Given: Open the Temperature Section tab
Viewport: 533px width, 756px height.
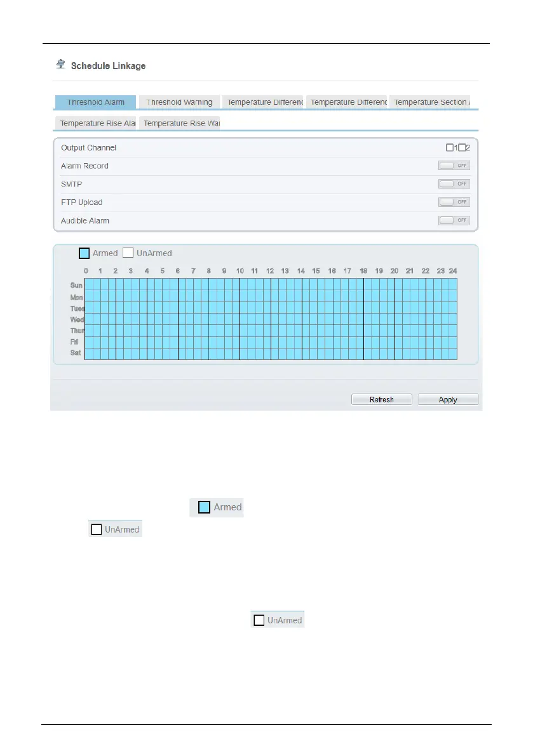Looking at the screenshot, I should [x=431, y=102].
